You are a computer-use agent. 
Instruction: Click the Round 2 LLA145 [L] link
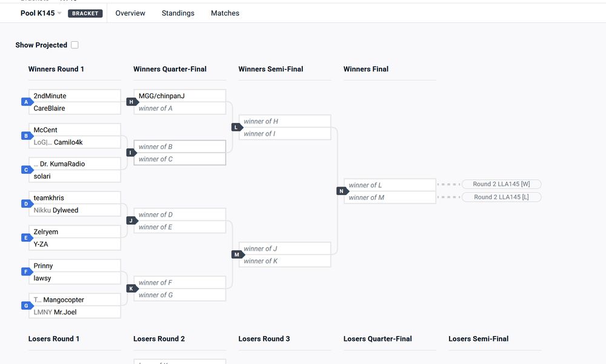(x=501, y=197)
